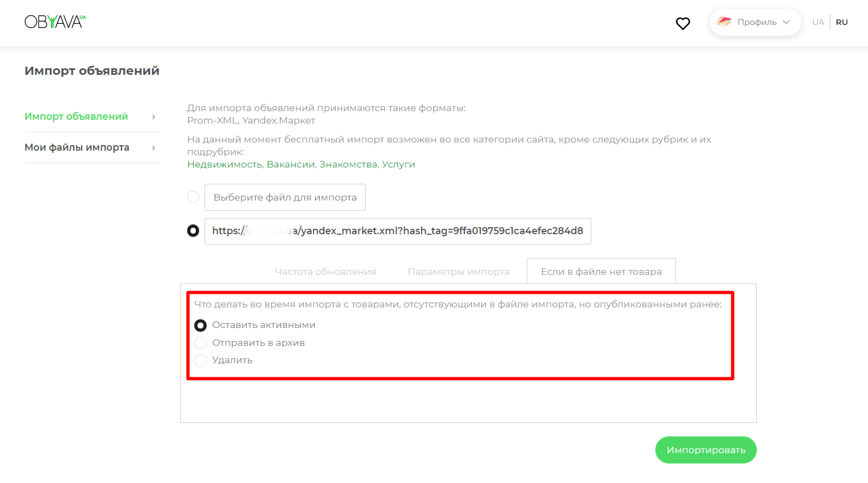Select the file upload radio button
Screen dimensions: 868x483
click(x=193, y=197)
